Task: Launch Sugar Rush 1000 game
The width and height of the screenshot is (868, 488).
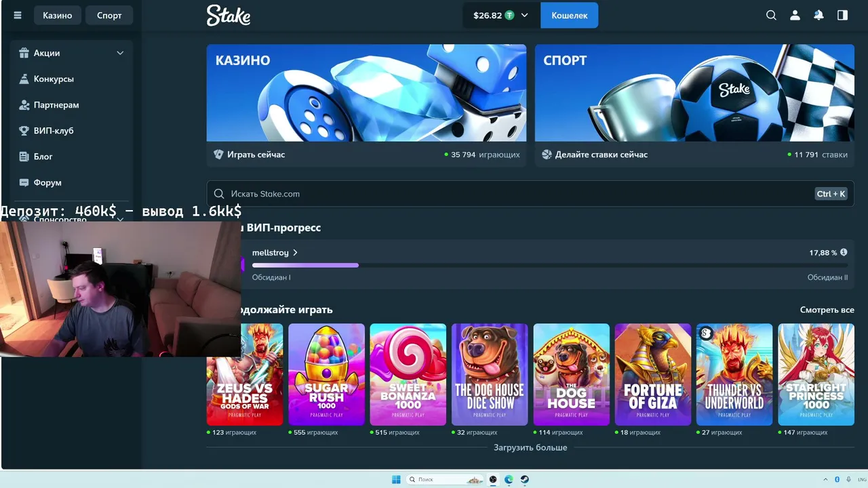Action: pyautogui.click(x=326, y=374)
